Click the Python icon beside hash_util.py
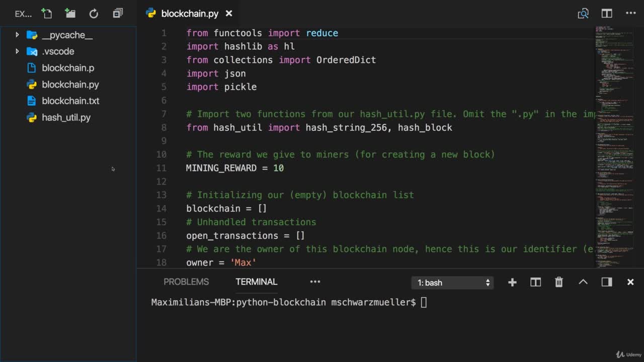Viewport: 644px width, 362px height. [x=32, y=117]
